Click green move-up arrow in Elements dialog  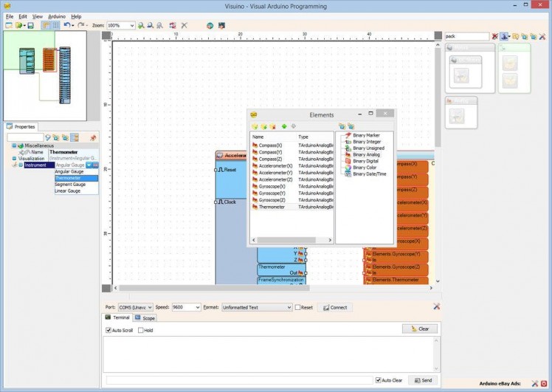tap(283, 126)
